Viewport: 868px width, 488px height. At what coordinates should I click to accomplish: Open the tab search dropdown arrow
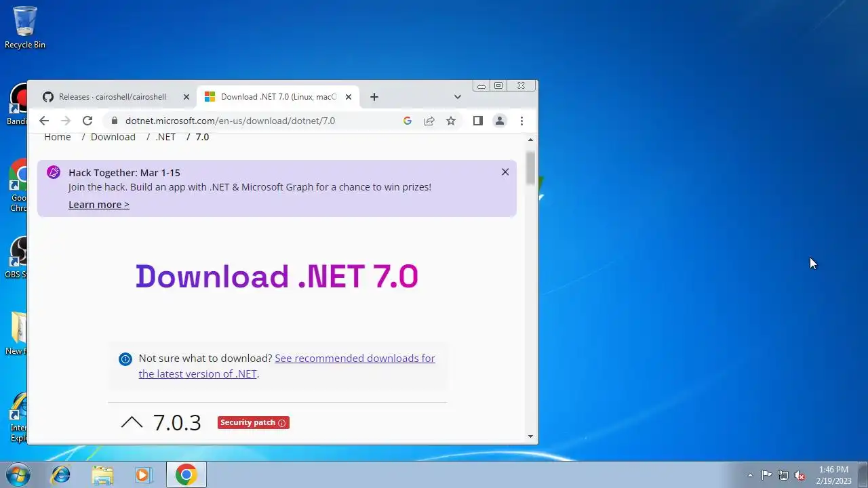tap(458, 97)
